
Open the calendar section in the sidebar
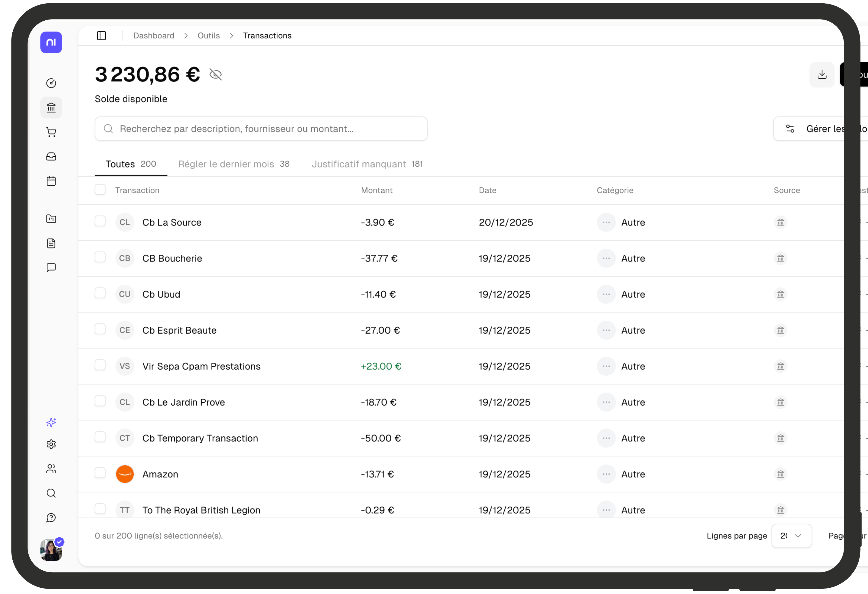[x=51, y=181]
